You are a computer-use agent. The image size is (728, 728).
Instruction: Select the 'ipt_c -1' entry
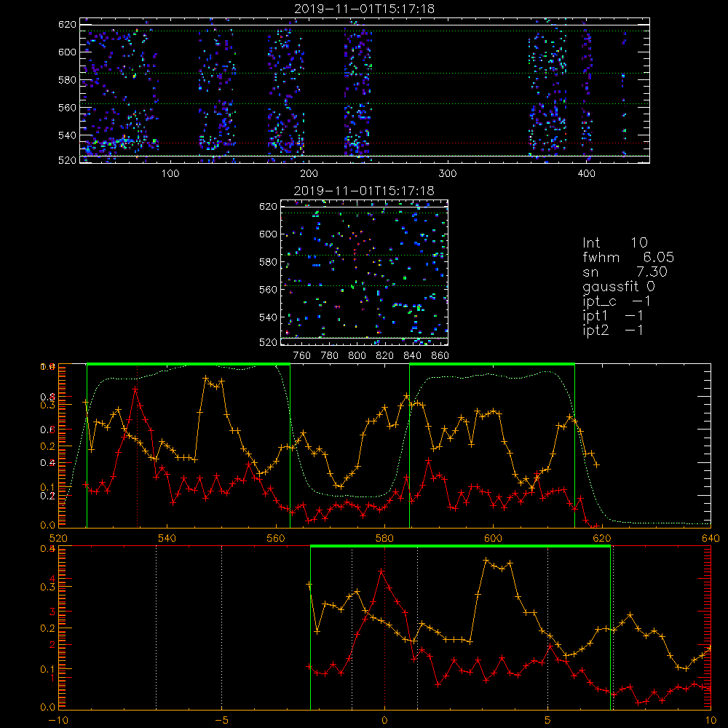[617, 301]
